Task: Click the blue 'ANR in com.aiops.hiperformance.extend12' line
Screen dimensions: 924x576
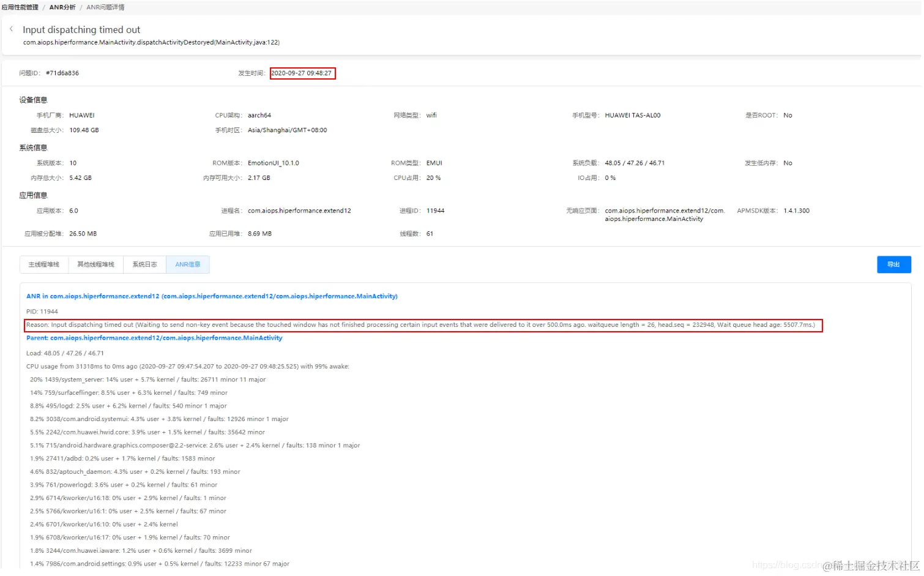Action: click(x=212, y=296)
